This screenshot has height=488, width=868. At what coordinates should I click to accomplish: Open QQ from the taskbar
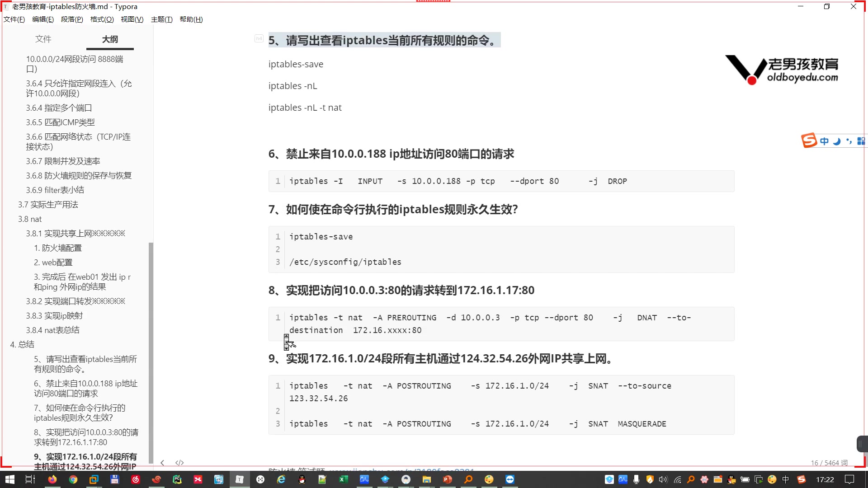click(x=302, y=479)
